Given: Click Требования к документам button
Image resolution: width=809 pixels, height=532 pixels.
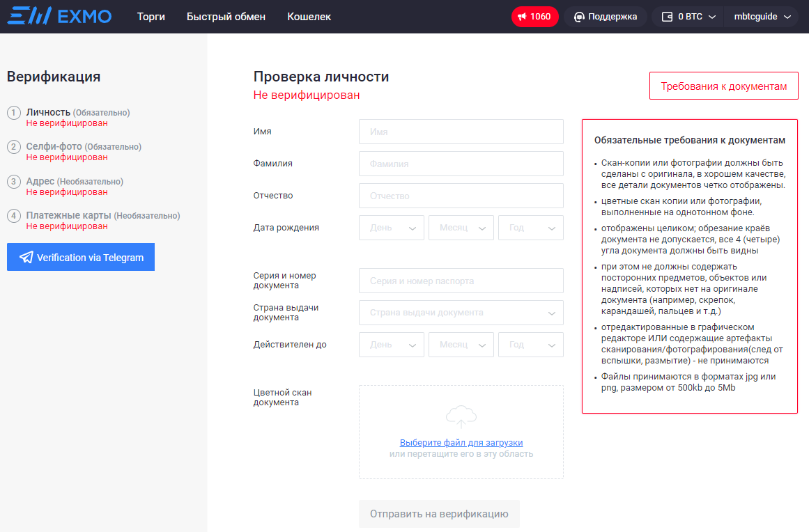Looking at the screenshot, I should 723,86.
